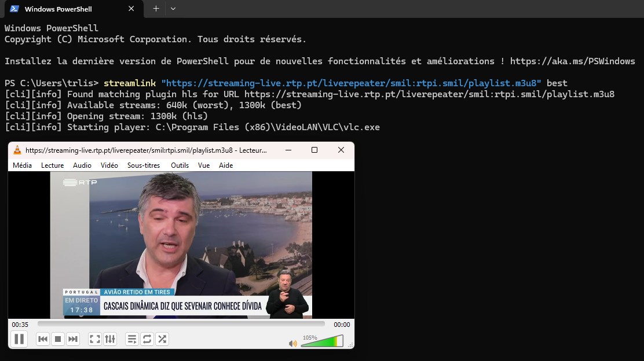
Task: Open extended settings equalizer icon
Action: tap(110, 339)
